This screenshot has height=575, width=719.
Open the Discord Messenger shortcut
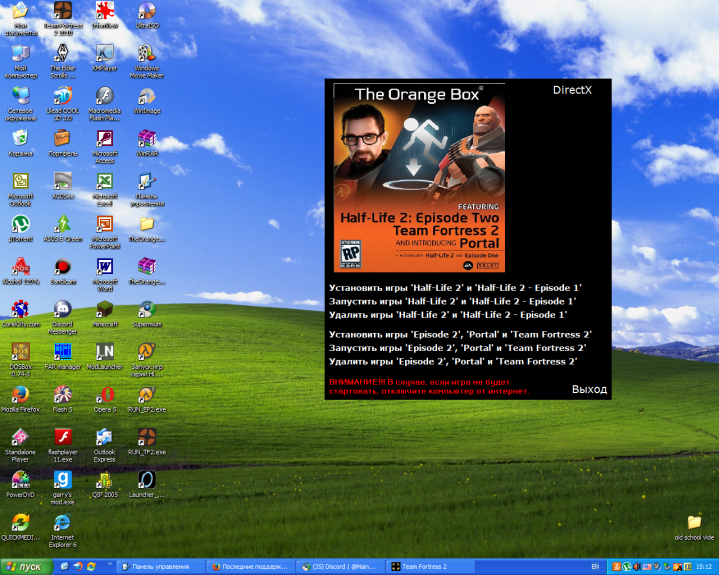coord(62,309)
